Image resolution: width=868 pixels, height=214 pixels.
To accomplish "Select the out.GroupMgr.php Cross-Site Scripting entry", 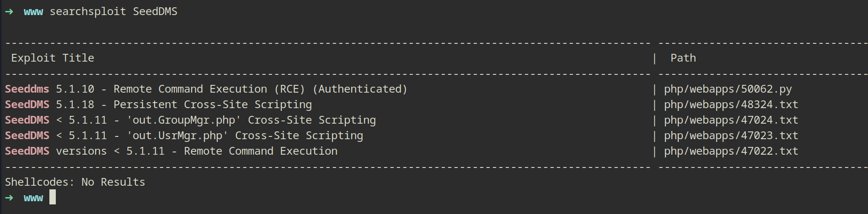I will click(x=190, y=120).
